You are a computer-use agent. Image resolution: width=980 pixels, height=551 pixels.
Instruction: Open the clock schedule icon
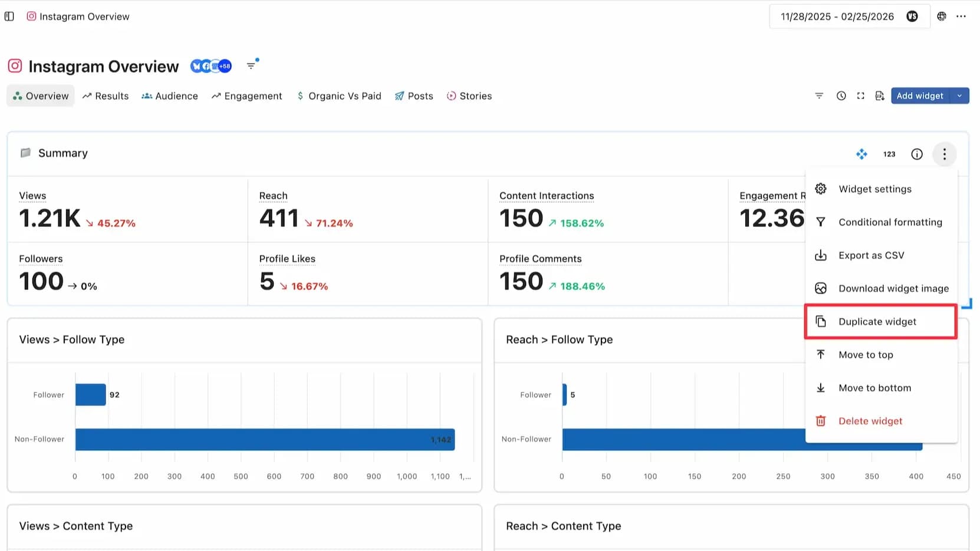841,96
